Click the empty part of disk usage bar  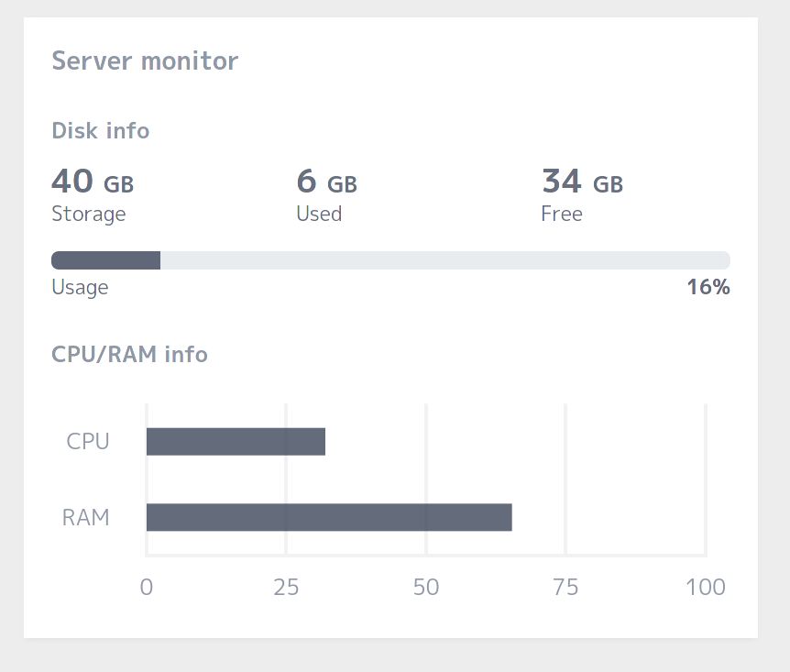coord(445,260)
